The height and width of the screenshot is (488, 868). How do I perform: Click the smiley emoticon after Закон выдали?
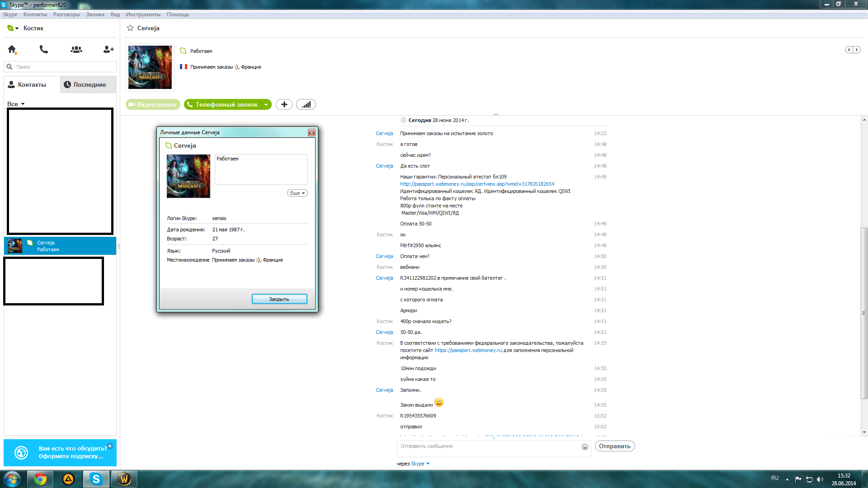click(439, 402)
